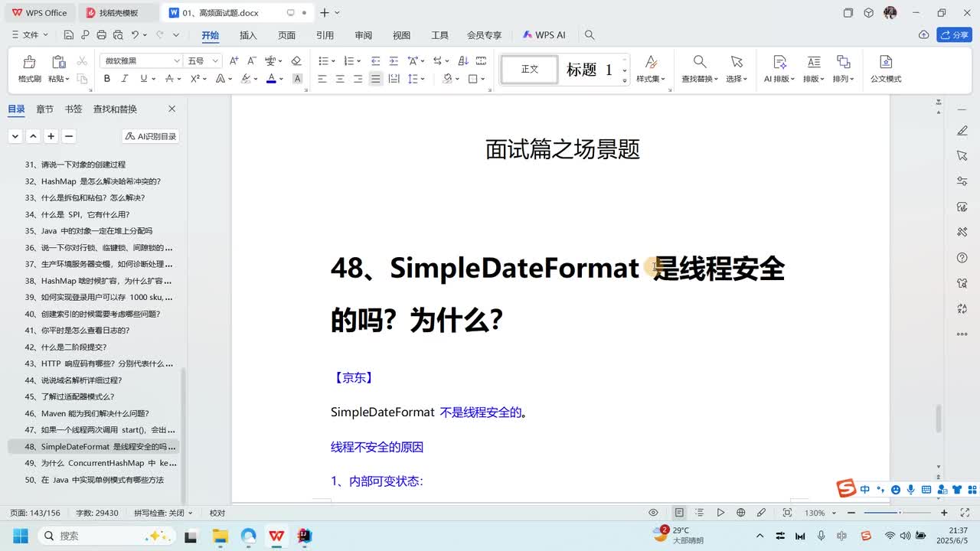980x551 pixels.
Task: Open the WPS AI tab
Action: [544, 35]
